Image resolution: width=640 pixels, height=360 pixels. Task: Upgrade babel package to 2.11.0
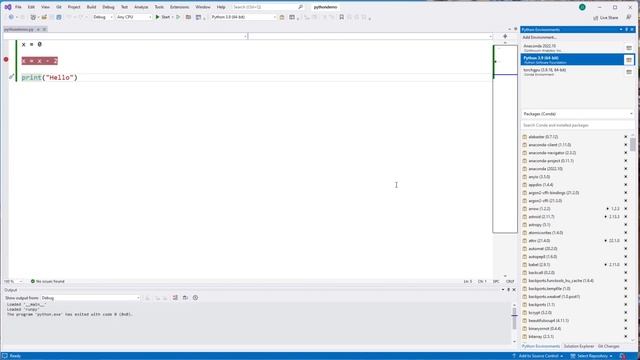tap(605, 264)
